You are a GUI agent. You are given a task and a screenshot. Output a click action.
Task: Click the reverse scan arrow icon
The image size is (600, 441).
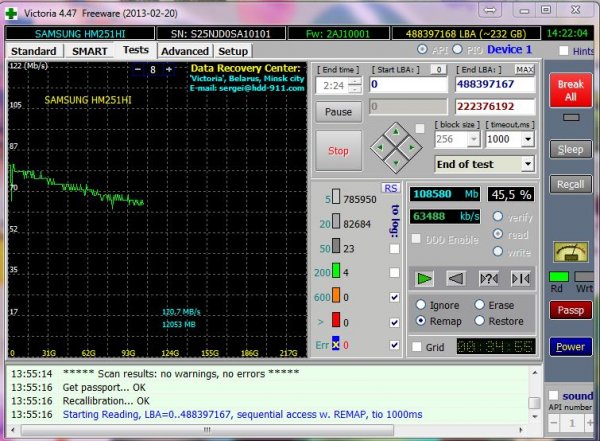(455, 277)
